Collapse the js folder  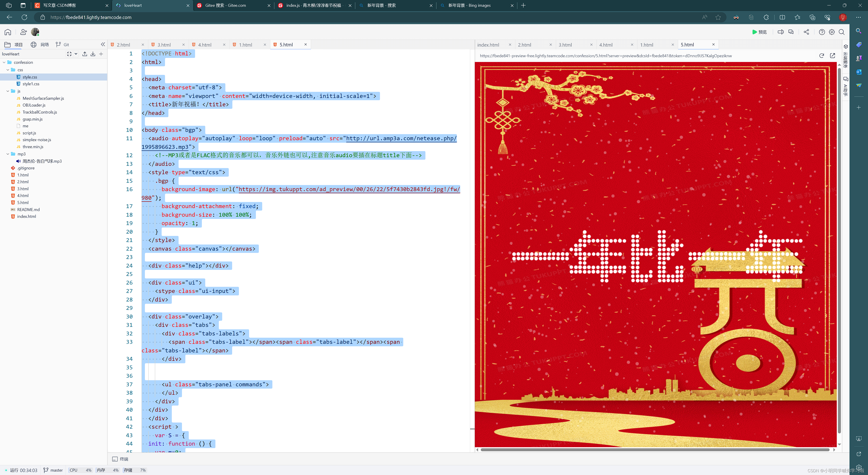coord(8,91)
